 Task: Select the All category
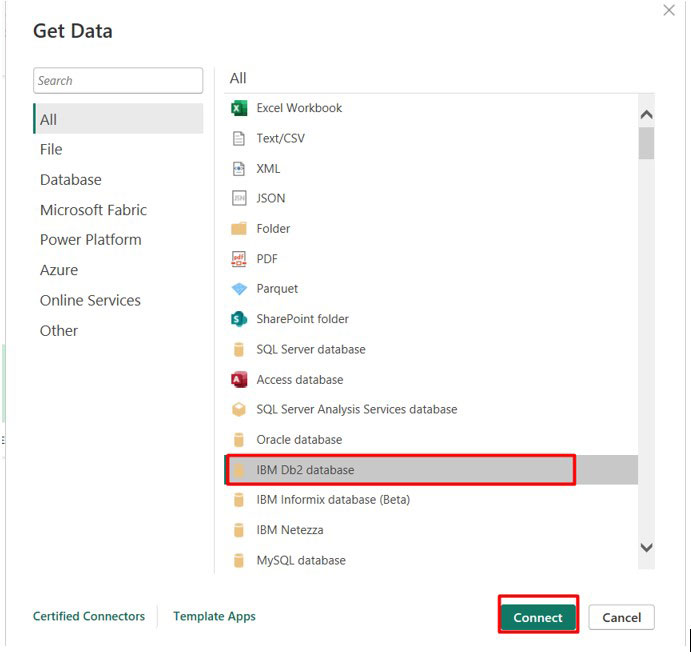(118, 119)
